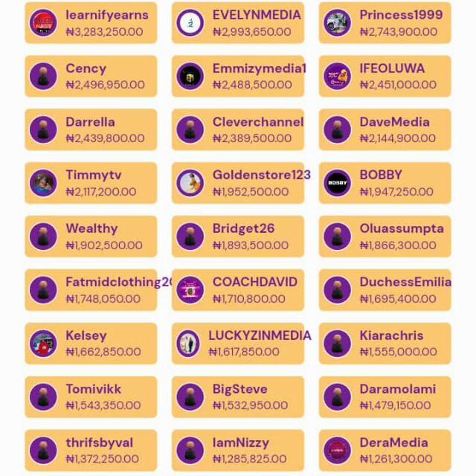
Task: Open the Wealthy username link
Action: click(x=91, y=228)
